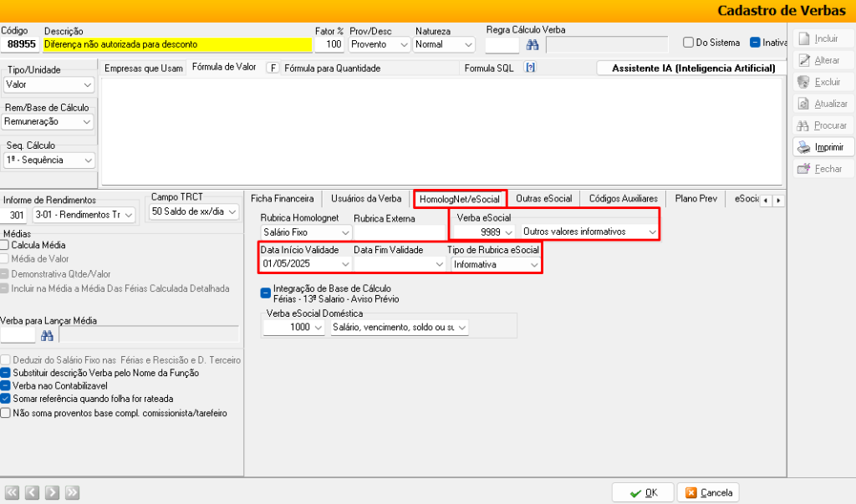Switch to the Outras eSocial tab
Image resolution: width=856 pixels, height=504 pixels.
click(543, 199)
